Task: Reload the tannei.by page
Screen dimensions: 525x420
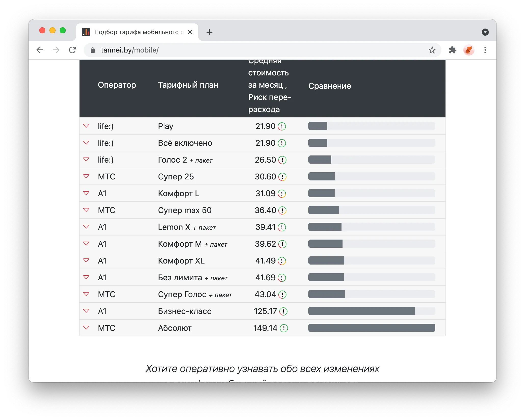Action: [73, 50]
